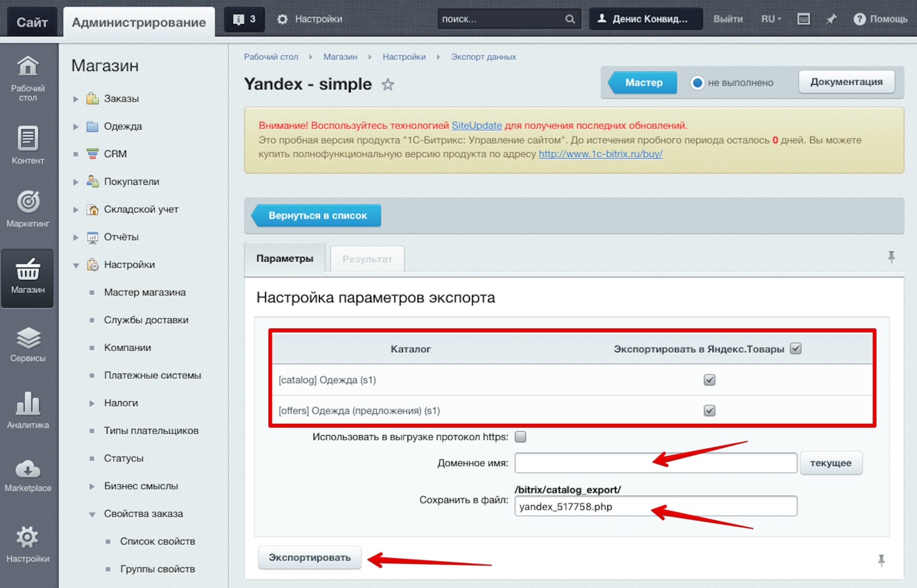Click the Мастер button
917x588 pixels.
643,82
